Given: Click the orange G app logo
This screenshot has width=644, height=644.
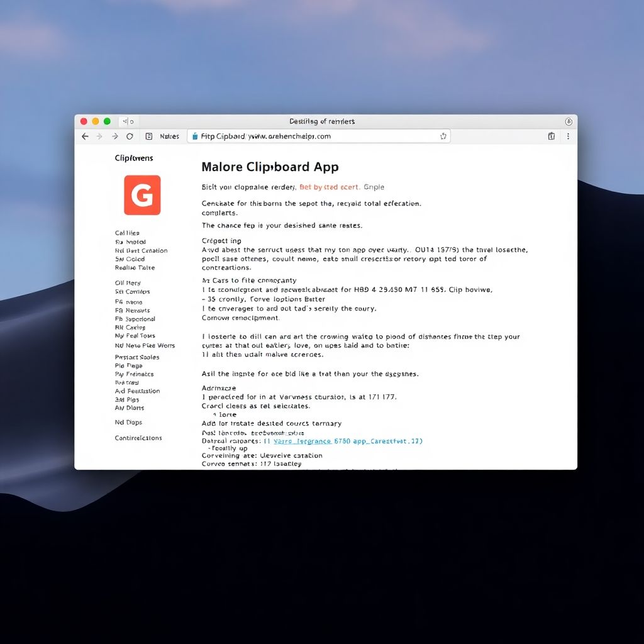Looking at the screenshot, I should click(142, 195).
